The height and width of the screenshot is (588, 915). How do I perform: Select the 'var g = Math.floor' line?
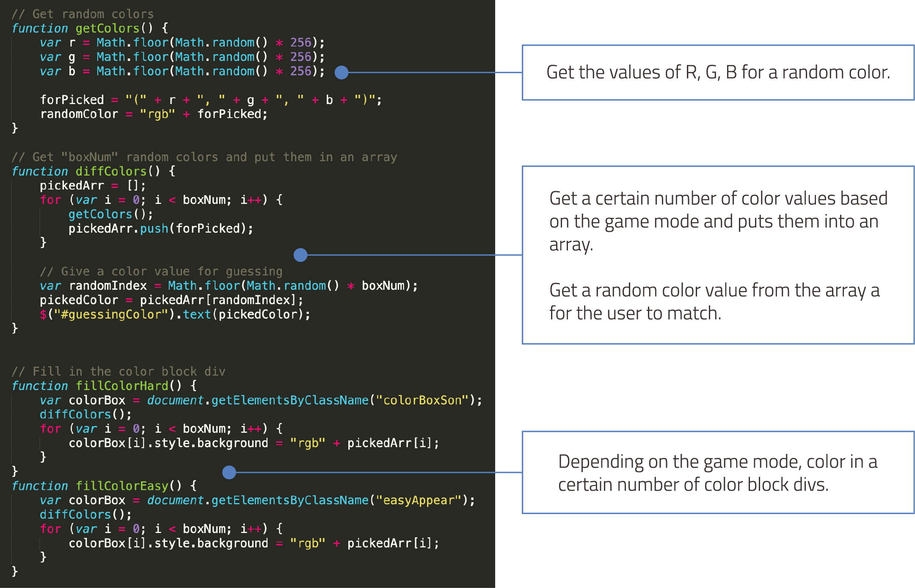pos(182,57)
